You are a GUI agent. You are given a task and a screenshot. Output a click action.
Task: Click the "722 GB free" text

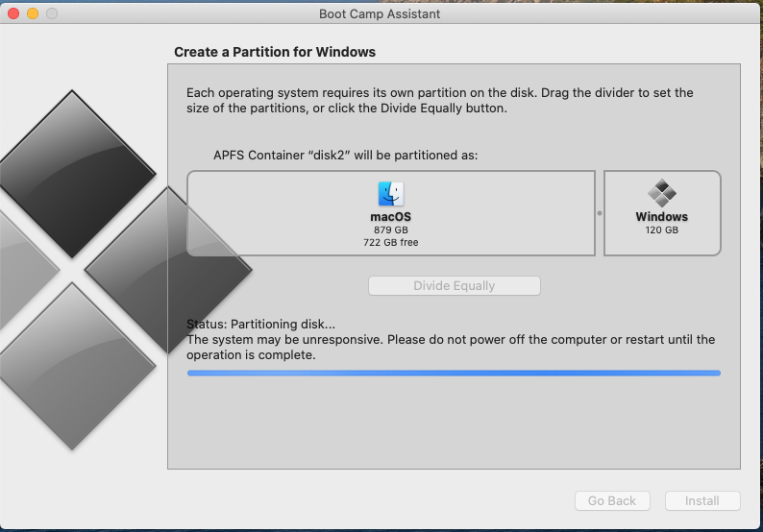(x=391, y=242)
